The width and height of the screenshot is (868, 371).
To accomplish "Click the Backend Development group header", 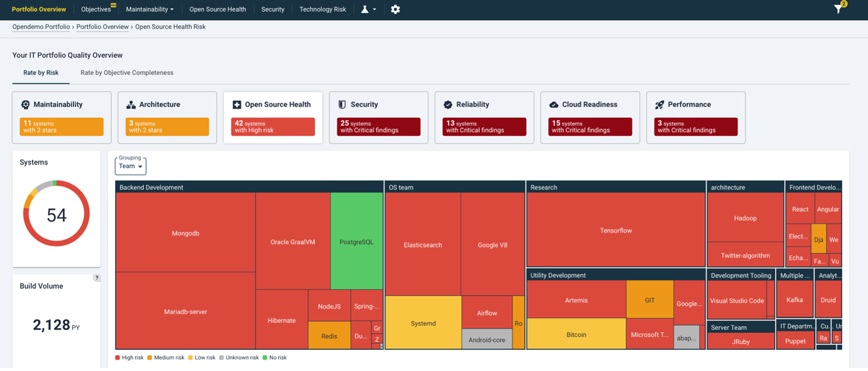I will coord(249,187).
